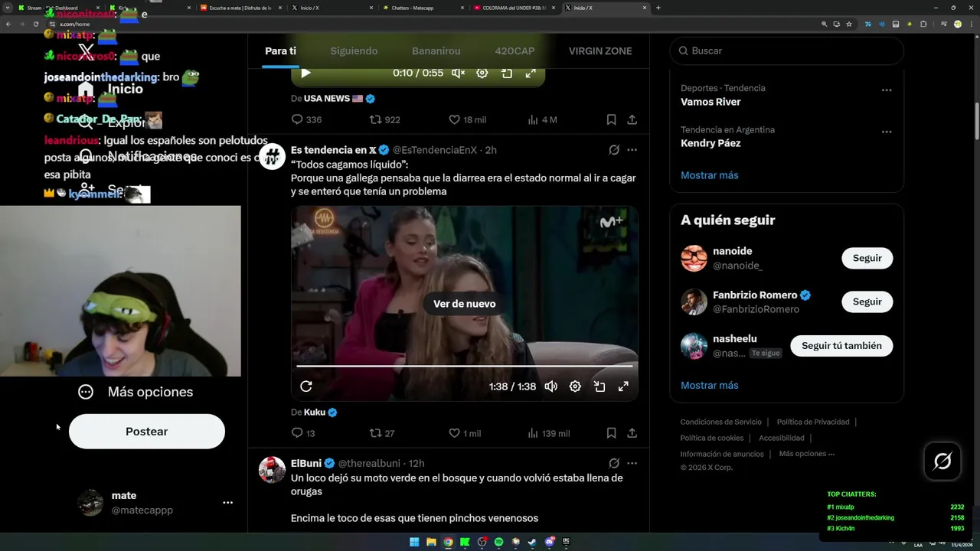Enter fullscreen on USA NEWS video

(530, 73)
